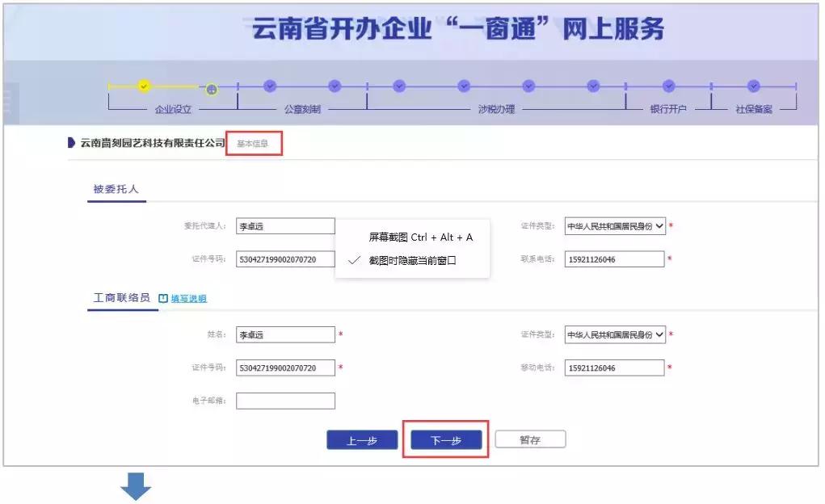Viewport: 825px width, 504px height.
Task: Click the 社保备案 step circle icon
Action: [x=752, y=86]
